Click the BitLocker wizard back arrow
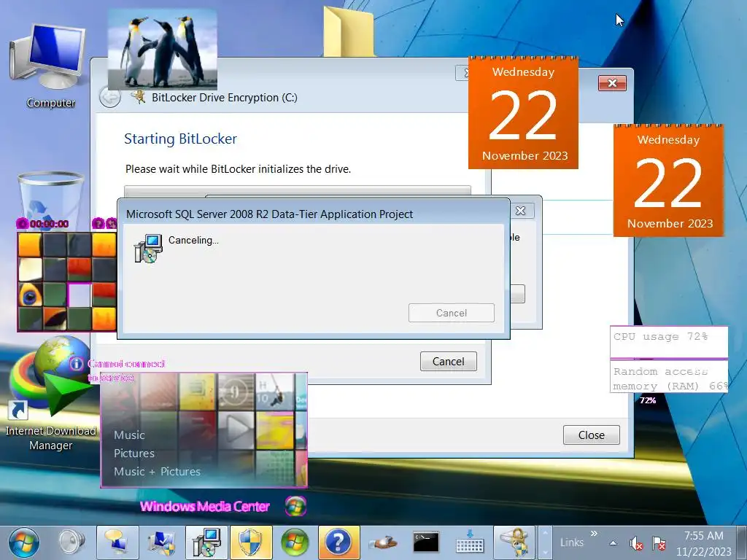Screen dimensions: 747x560 tap(109, 98)
